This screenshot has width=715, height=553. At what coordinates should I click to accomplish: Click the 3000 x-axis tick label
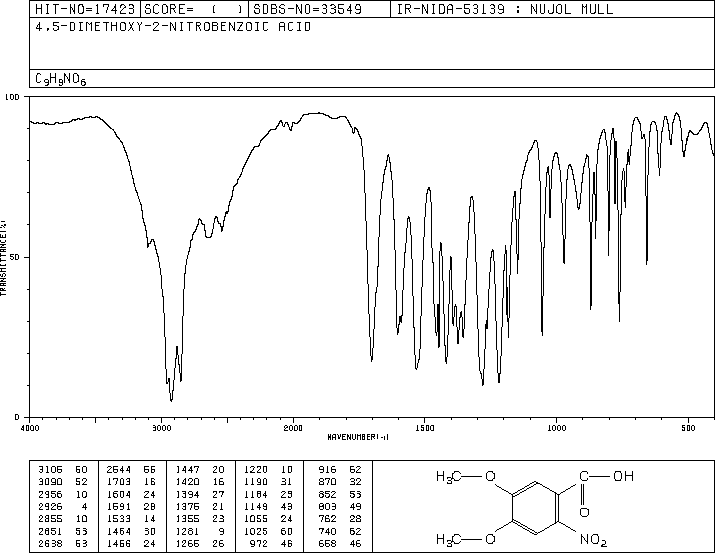[x=161, y=428]
